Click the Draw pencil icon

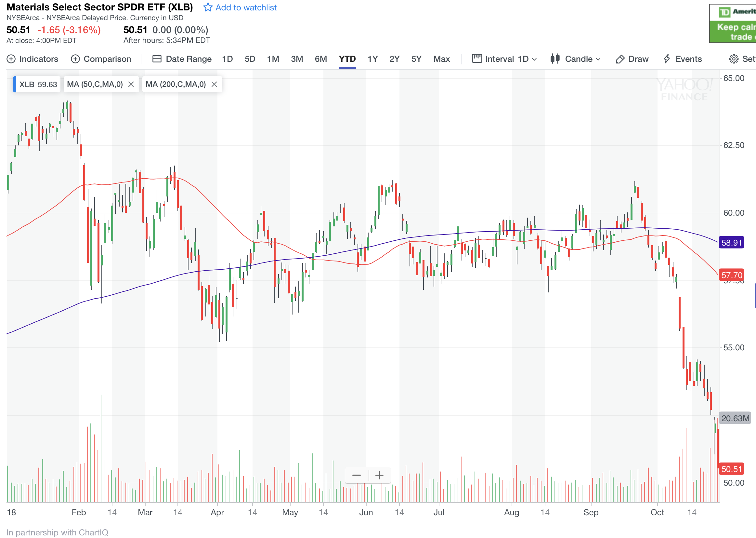click(x=619, y=59)
